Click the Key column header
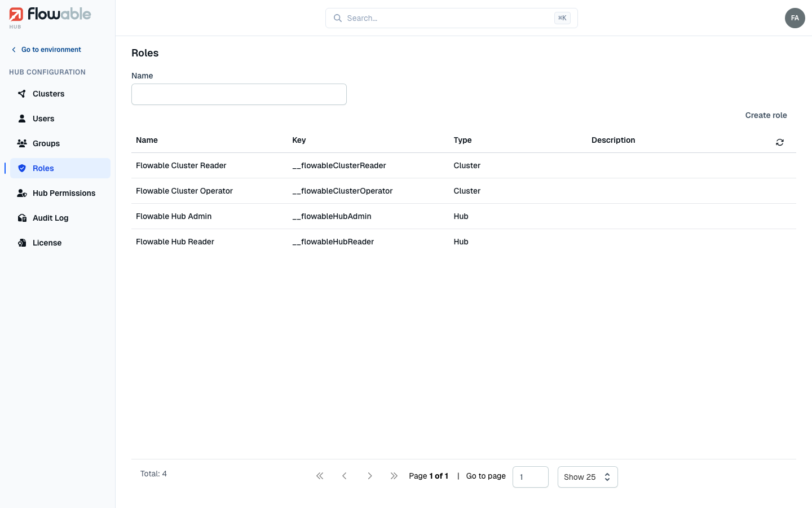The image size is (812, 508). click(x=299, y=140)
